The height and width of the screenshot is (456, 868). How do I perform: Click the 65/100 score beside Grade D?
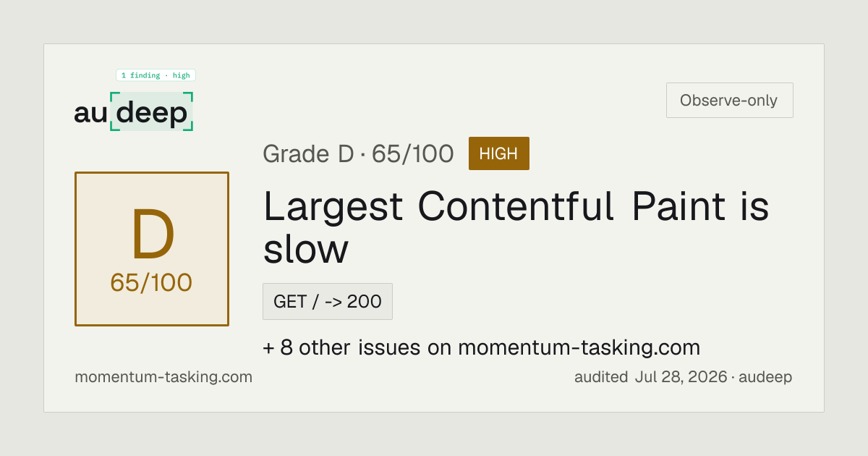coord(413,153)
